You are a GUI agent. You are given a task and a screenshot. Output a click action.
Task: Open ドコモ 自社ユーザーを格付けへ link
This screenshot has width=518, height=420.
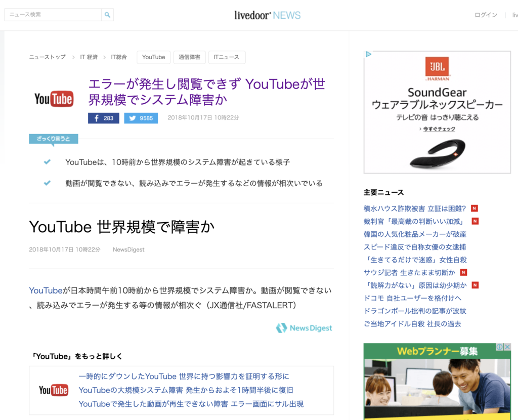coord(412,299)
